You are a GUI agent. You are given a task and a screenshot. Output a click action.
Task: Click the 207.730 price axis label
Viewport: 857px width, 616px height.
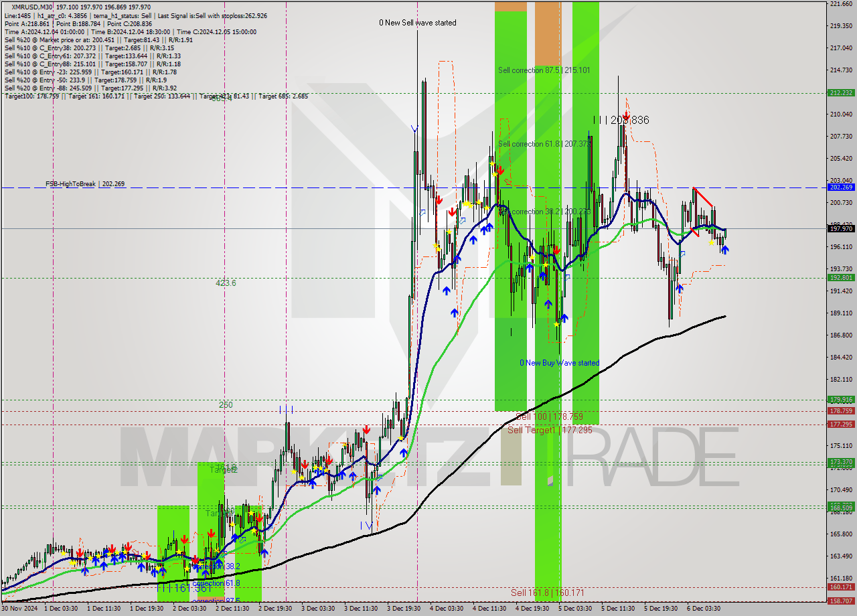coord(841,137)
